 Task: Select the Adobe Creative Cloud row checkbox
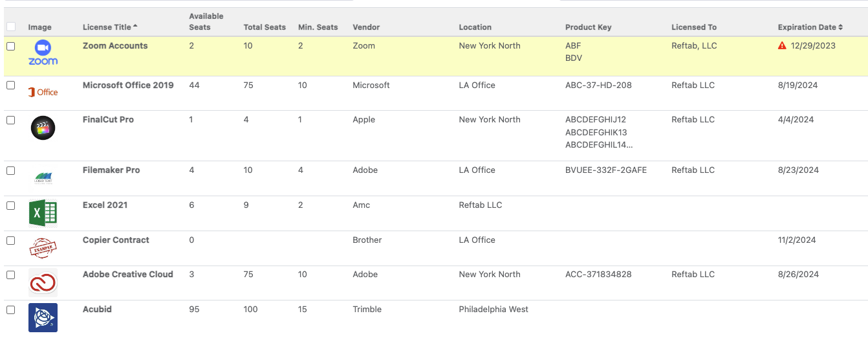point(11,275)
